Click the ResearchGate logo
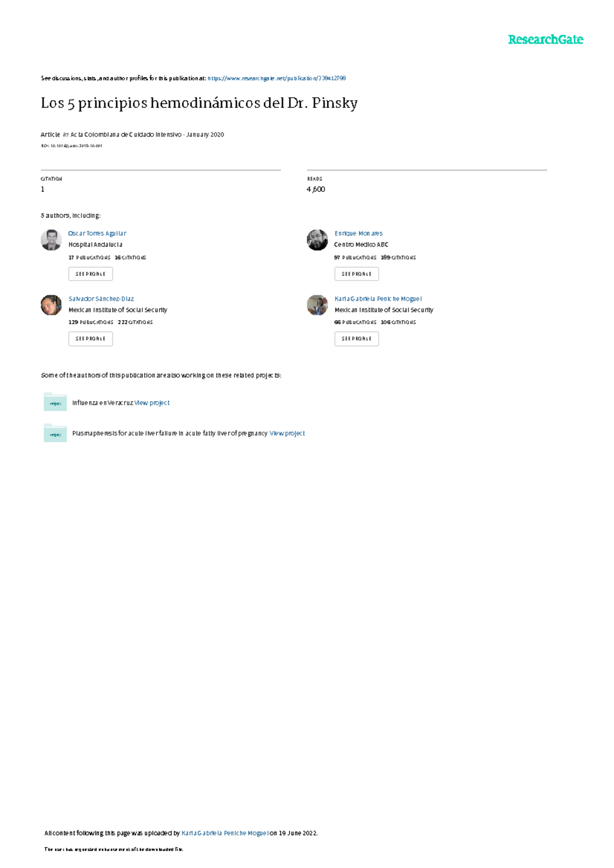The image size is (614, 868). [545, 39]
